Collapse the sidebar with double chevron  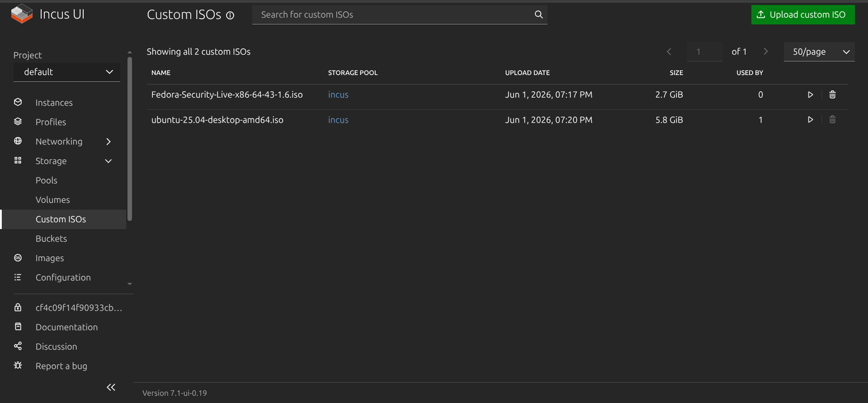tap(111, 387)
